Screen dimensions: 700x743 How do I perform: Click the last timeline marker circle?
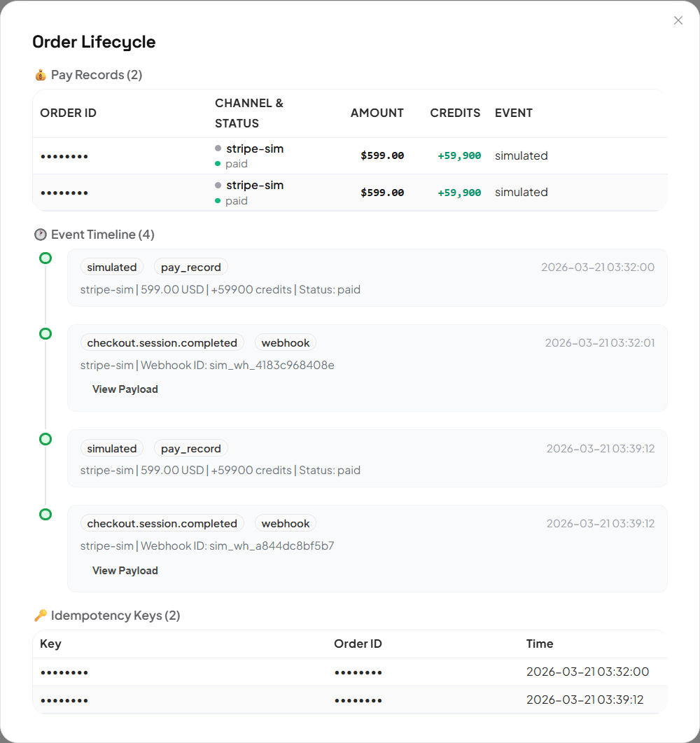click(45, 515)
